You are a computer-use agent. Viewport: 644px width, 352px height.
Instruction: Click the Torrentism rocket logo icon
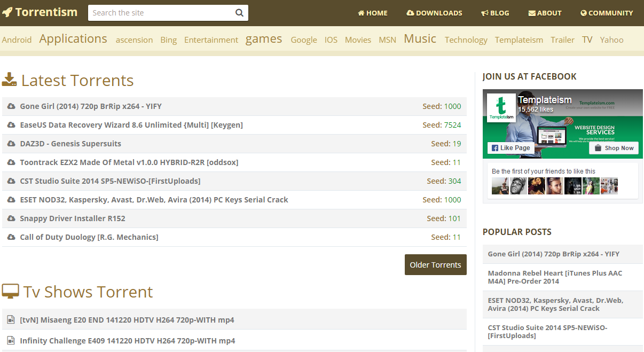(x=7, y=12)
